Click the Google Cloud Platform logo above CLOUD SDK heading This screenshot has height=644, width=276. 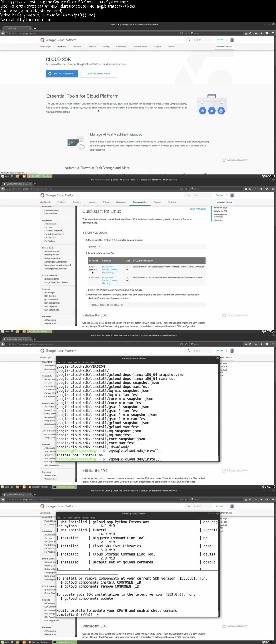58,40
